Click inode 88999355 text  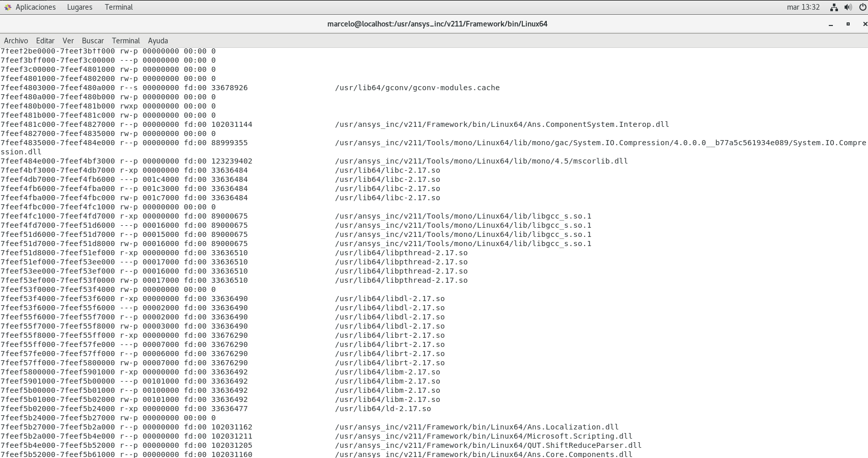pos(230,143)
